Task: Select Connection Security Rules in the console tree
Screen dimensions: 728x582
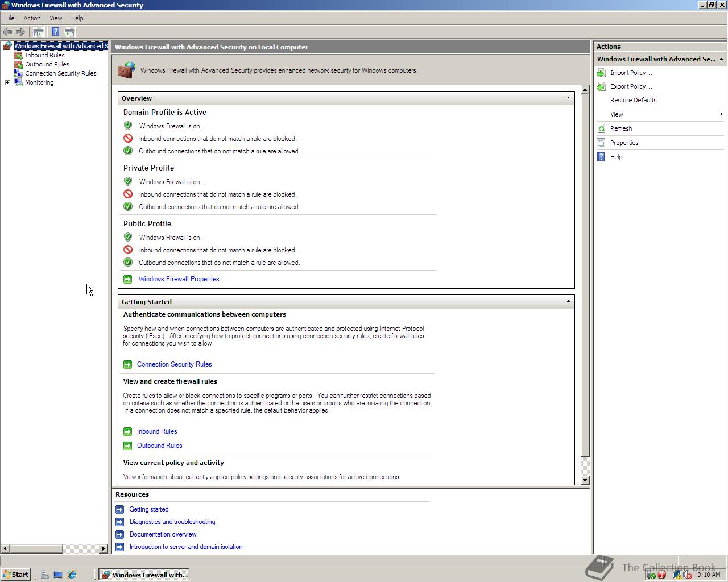Action: click(60, 73)
